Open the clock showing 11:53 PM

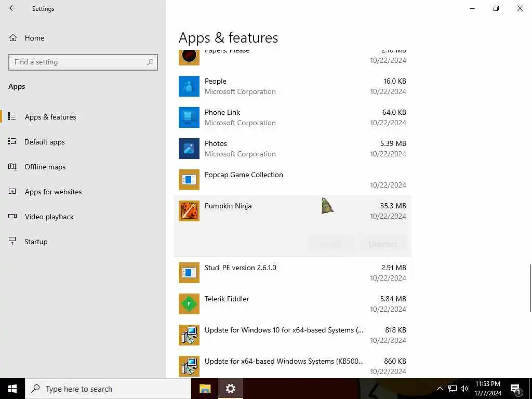point(487,389)
